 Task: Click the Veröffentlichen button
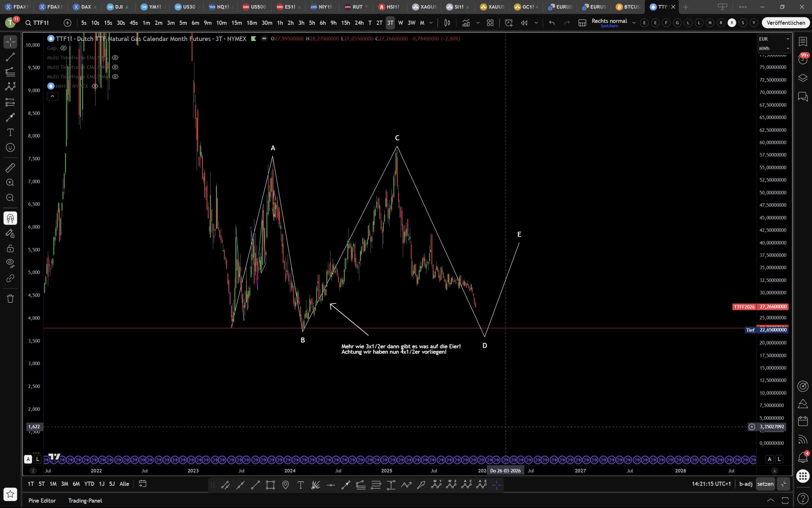tap(785, 23)
